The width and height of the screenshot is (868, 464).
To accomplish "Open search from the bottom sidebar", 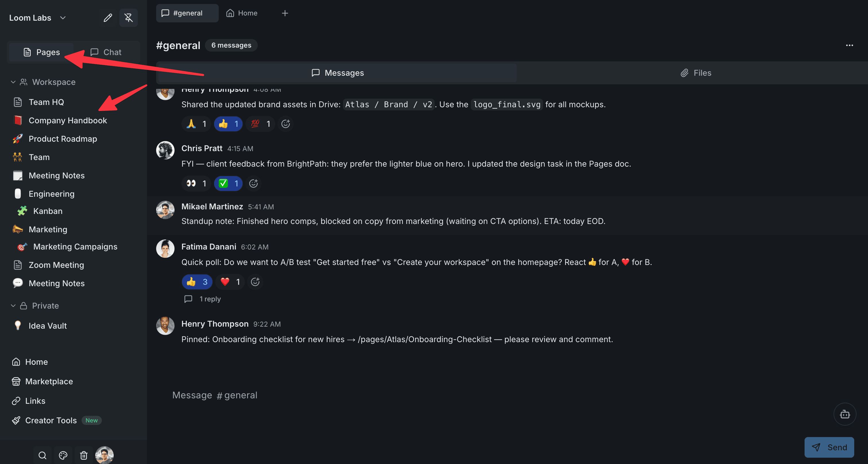I will click(x=42, y=455).
